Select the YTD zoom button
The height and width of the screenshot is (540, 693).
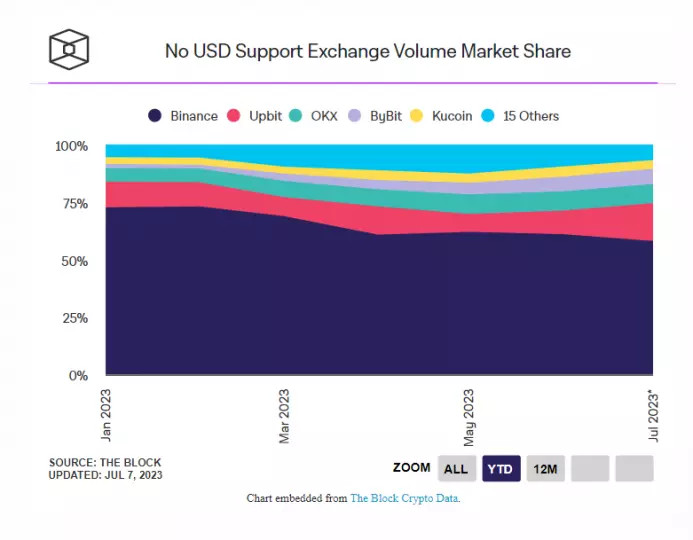pyautogui.click(x=500, y=468)
